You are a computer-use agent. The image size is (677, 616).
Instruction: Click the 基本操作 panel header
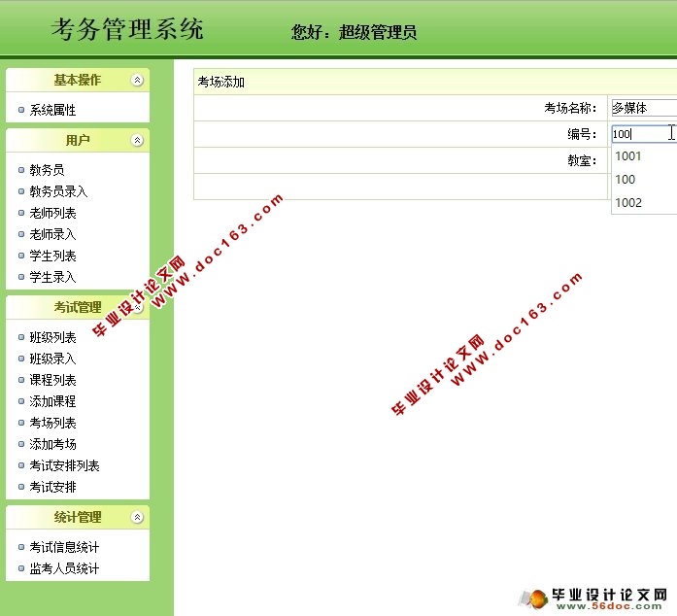78,80
